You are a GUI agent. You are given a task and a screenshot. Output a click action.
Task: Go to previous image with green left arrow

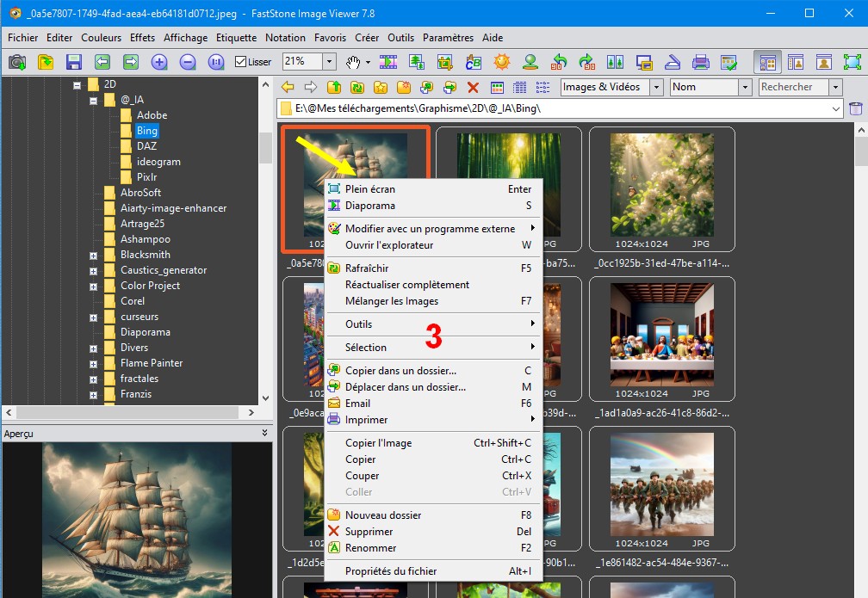pos(102,61)
